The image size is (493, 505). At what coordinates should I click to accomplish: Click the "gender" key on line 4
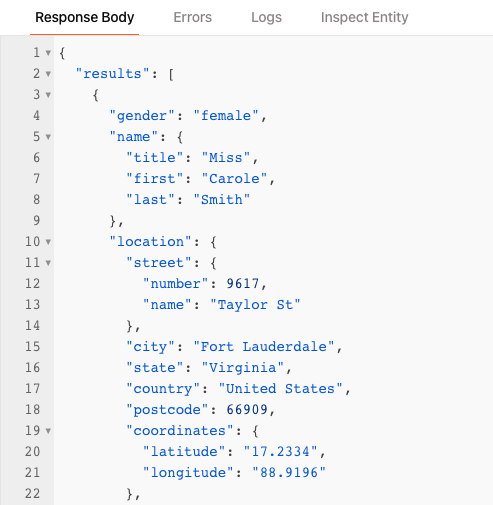[x=142, y=116]
